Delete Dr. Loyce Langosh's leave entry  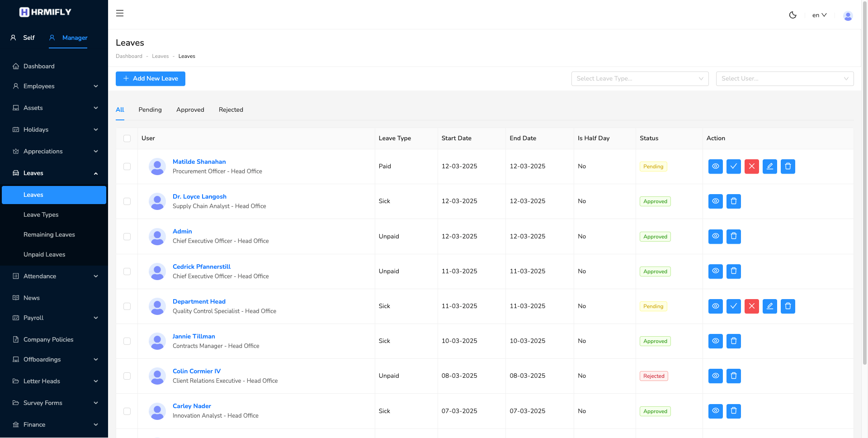(x=733, y=201)
